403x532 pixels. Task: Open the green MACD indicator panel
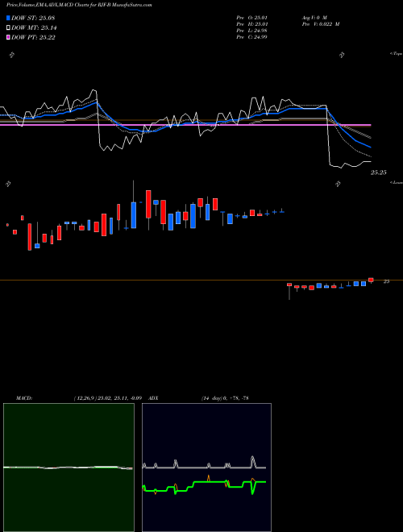[69, 468]
